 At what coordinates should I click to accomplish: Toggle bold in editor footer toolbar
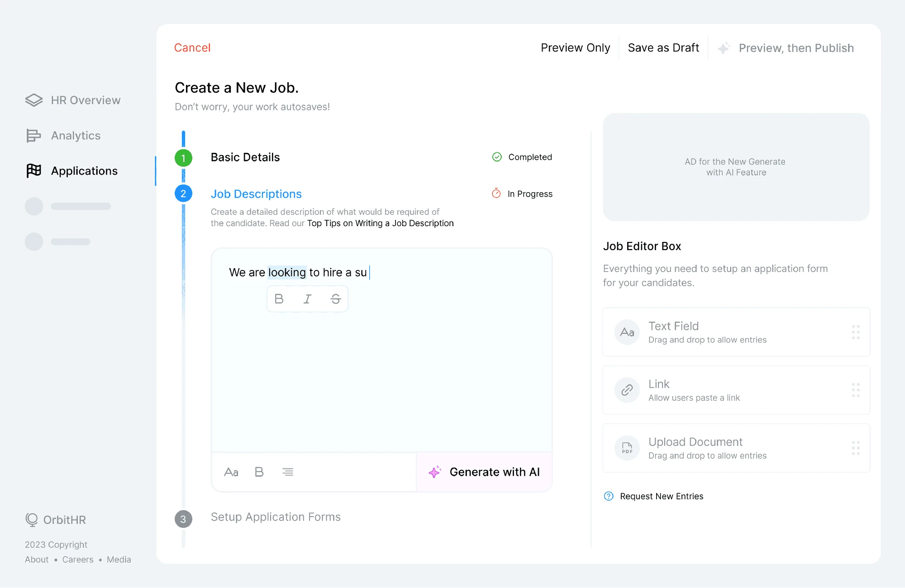pyautogui.click(x=259, y=472)
